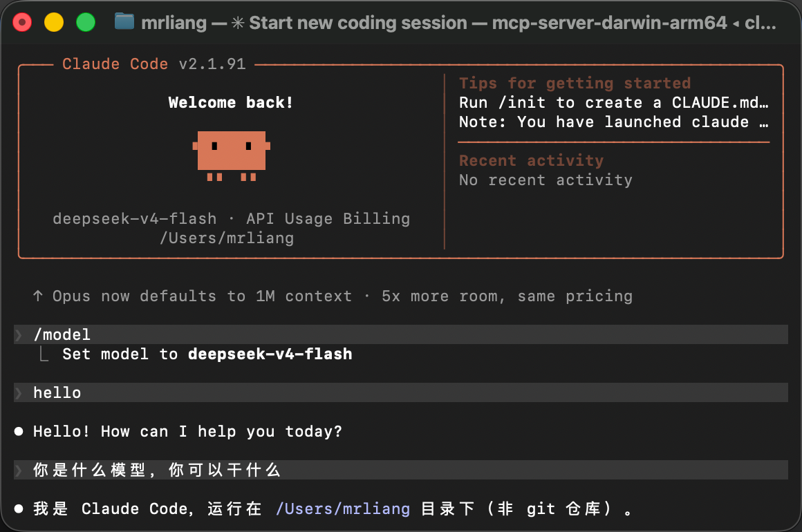Click the /model command line

tap(401, 334)
